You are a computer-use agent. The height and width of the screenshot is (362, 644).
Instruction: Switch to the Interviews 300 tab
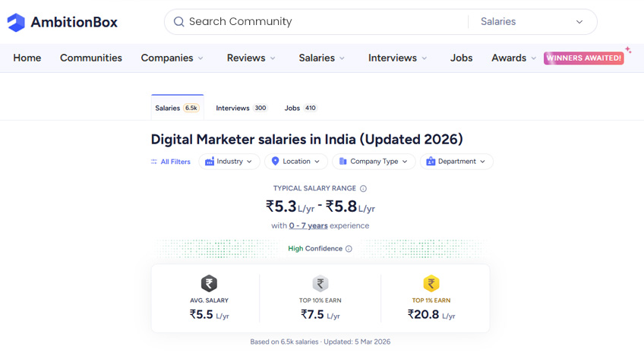(x=241, y=108)
